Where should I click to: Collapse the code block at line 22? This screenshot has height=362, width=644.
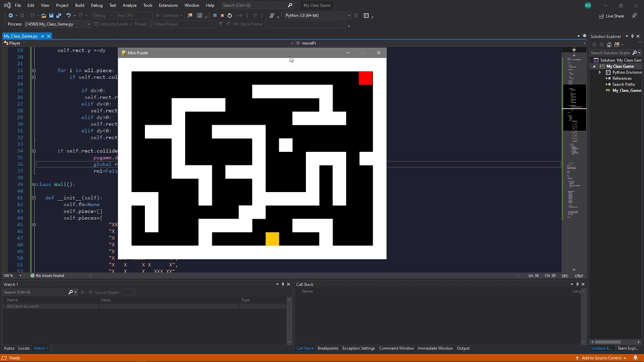pyautogui.click(x=34, y=70)
